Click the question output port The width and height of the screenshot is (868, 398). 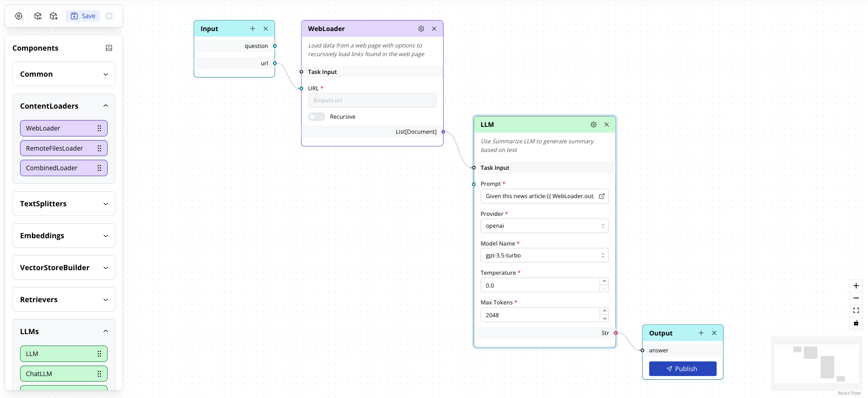click(275, 46)
